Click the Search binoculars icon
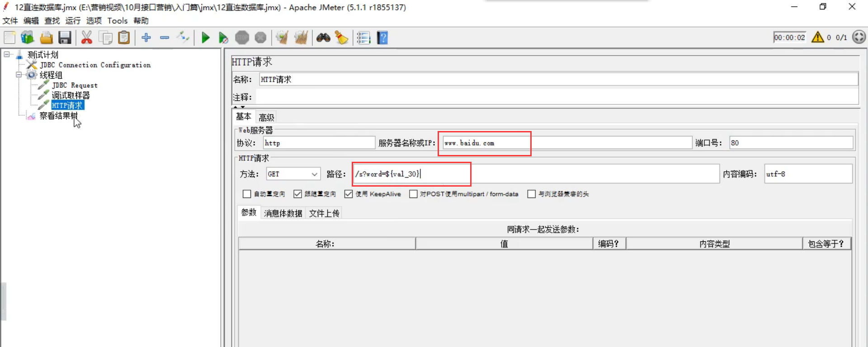 (x=323, y=38)
